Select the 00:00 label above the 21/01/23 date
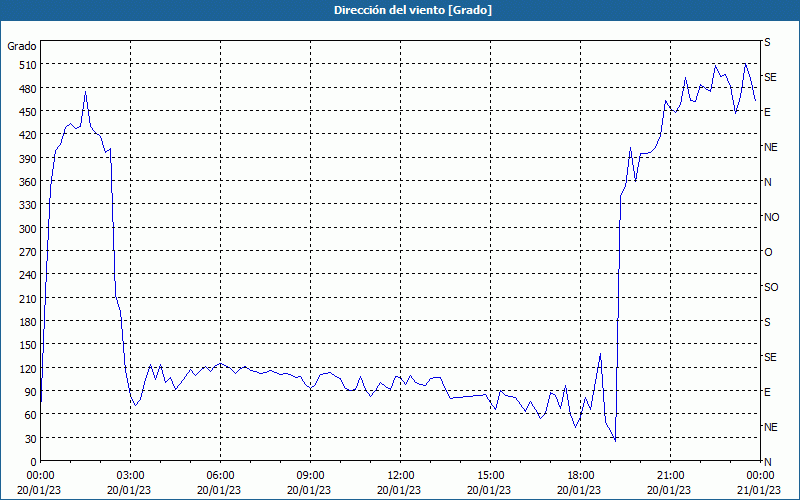Viewport: 800px width, 500px height. 760,476
